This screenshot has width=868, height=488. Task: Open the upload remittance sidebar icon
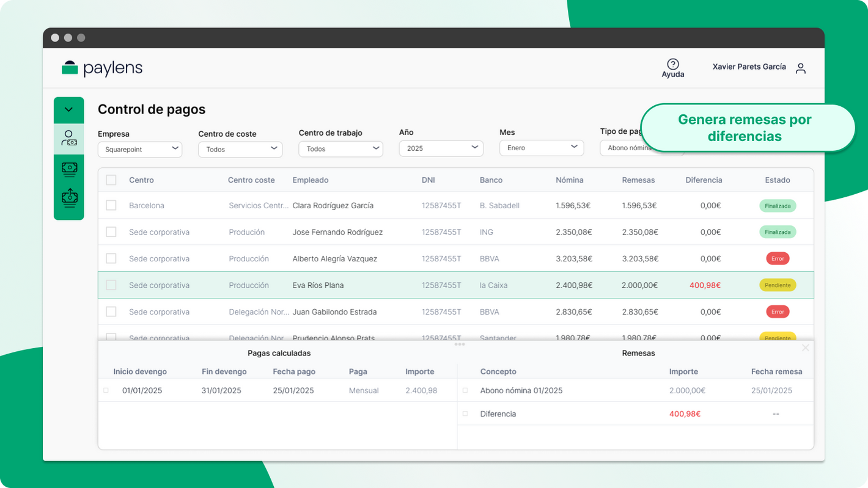pos(69,198)
